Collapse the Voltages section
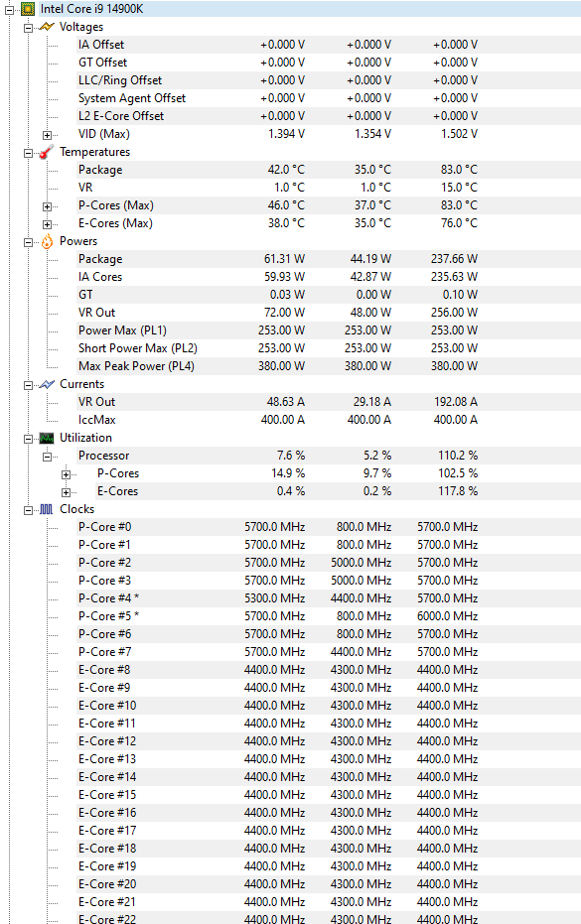Viewport: 581px width, 924px height. tap(28, 28)
